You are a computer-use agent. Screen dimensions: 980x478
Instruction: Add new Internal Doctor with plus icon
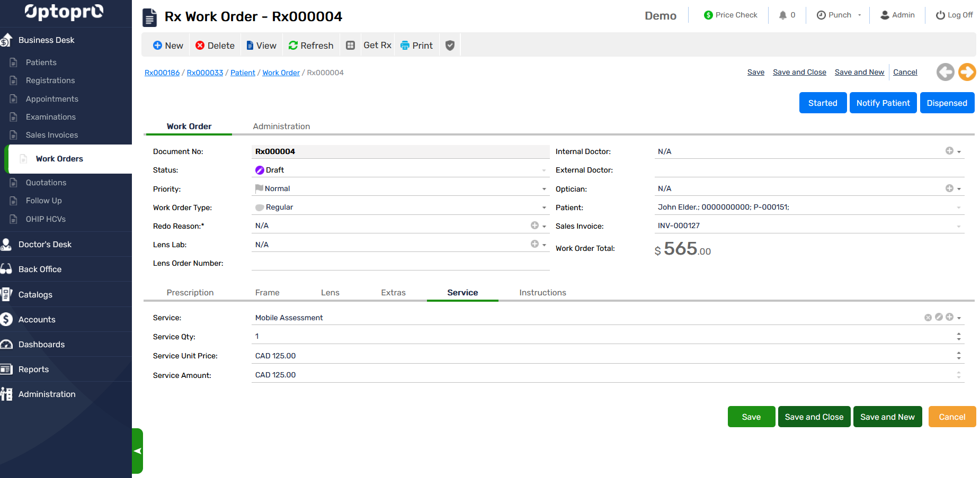pyautogui.click(x=949, y=151)
